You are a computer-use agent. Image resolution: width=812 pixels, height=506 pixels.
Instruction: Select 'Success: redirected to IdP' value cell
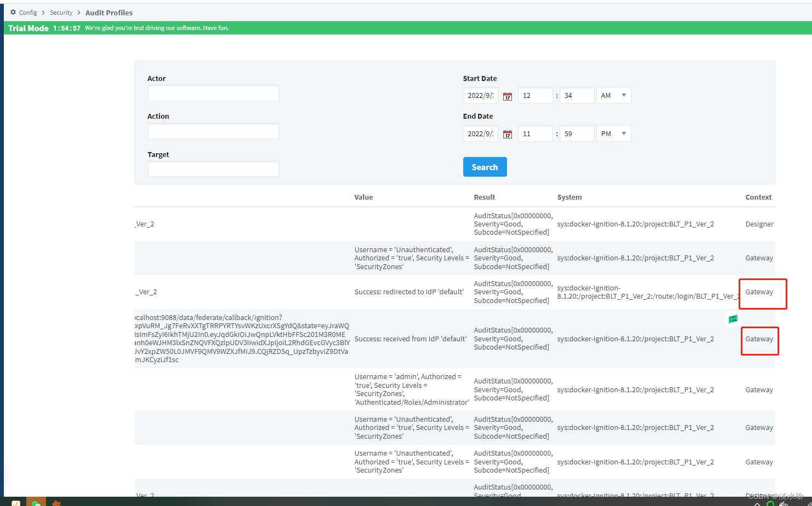click(409, 292)
